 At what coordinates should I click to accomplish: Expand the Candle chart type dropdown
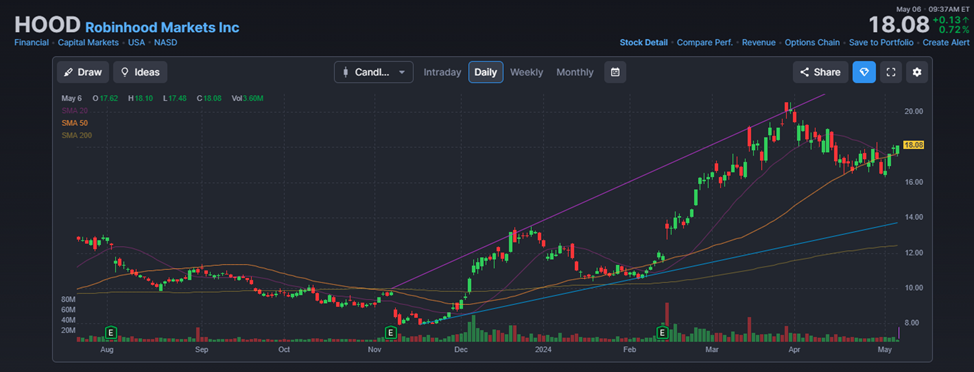pos(373,72)
